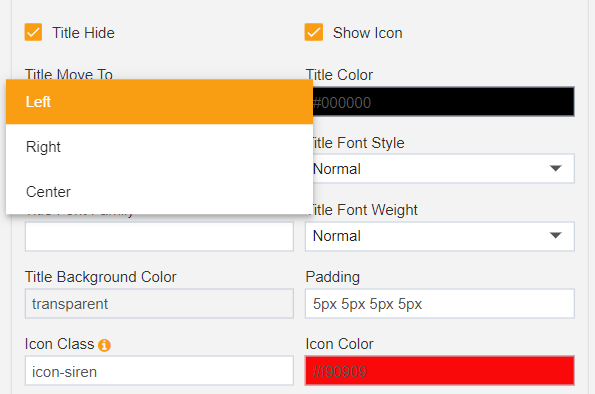
Task: Pick the Center alignment option
Action: [159, 192]
